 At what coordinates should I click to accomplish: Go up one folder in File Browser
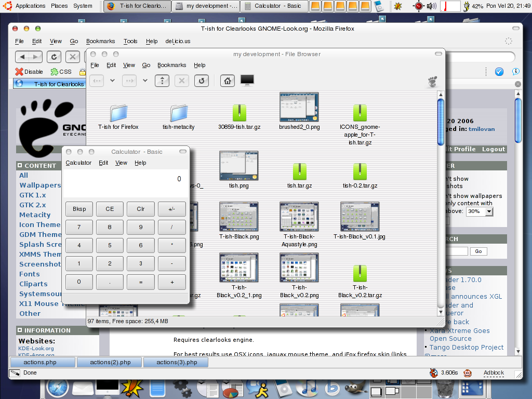pos(162,81)
